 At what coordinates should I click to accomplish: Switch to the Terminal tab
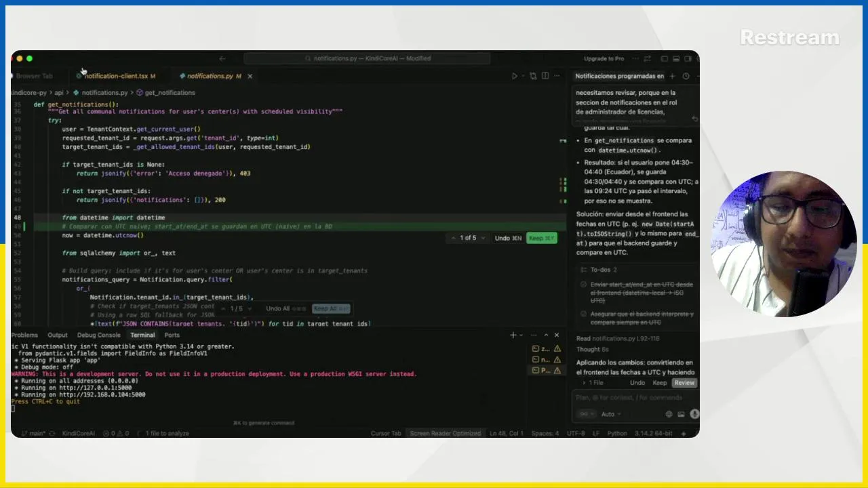(142, 335)
